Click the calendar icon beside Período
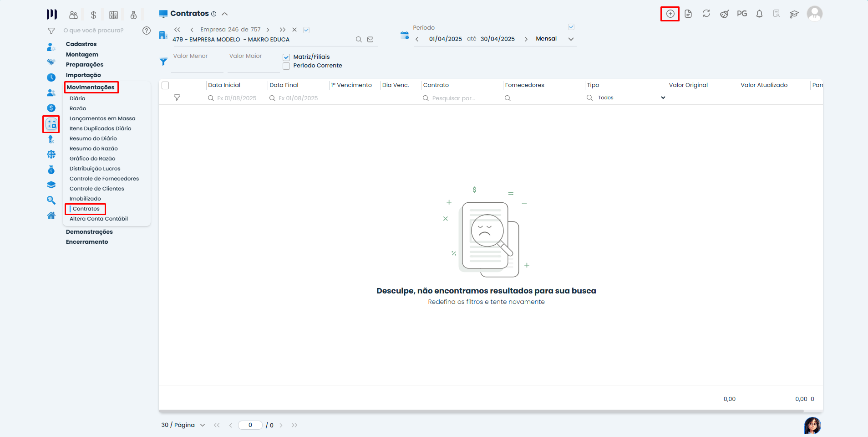The image size is (868, 437). coord(404,35)
